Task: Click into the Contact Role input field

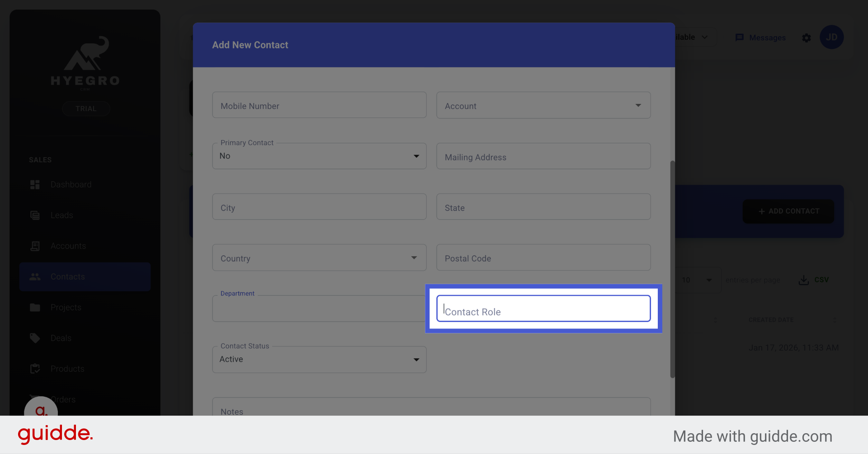Action: (x=543, y=309)
